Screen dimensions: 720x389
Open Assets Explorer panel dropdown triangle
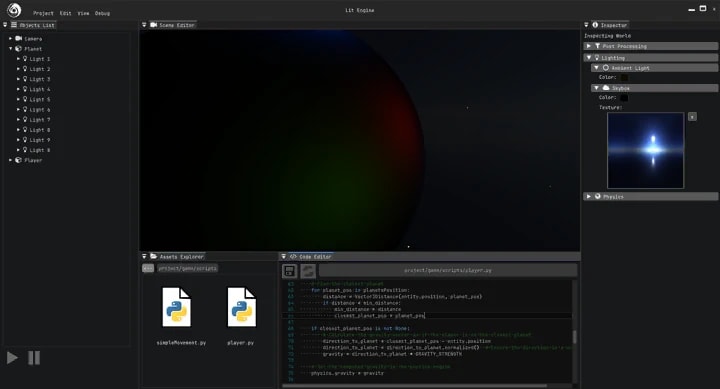coord(144,256)
